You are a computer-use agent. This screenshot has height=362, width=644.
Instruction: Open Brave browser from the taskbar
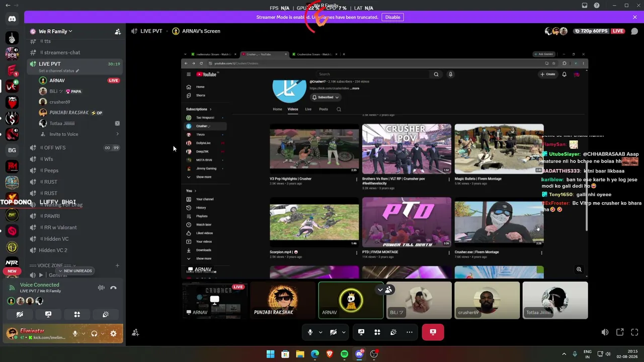(330, 354)
